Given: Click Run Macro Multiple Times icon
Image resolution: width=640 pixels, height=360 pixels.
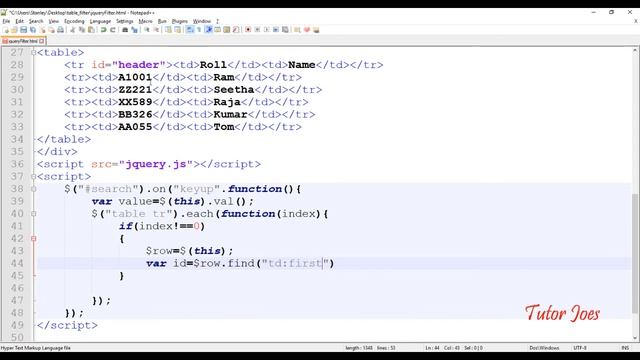Looking at the screenshot, I should (x=276, y=30).
